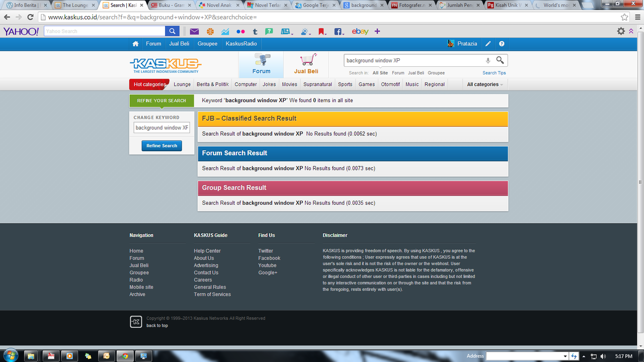This screenshot has height=362, width=644.
Task: Open the Twitter footer link
Action: pyautogui.click(x=266, y=251)
